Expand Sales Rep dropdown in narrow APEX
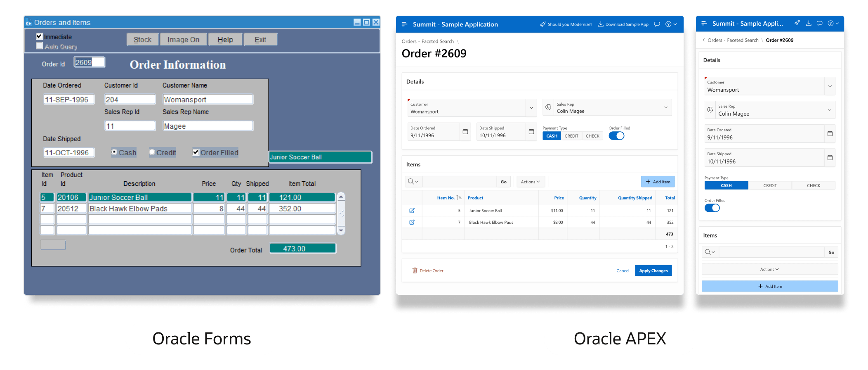The height and width of the screenshot is (370, 868). click(830, 110)
